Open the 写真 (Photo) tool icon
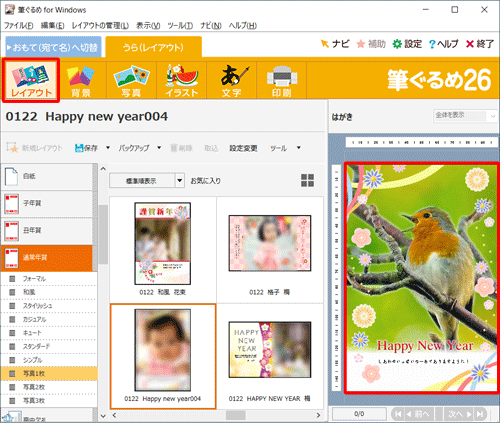500x423 pixels. coord(131,80)
